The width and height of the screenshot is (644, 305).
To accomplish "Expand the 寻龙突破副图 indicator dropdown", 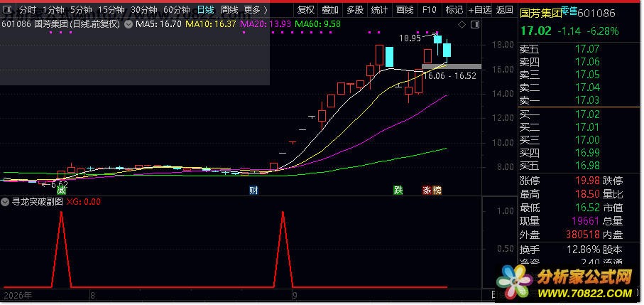I will pos(5,202).
